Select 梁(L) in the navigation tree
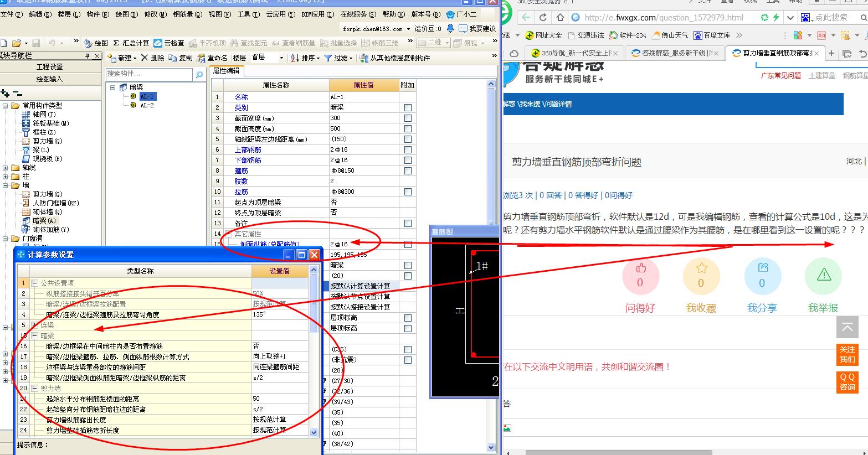The width and height of the screenshot is (868, 455). [x=40, y=150]
